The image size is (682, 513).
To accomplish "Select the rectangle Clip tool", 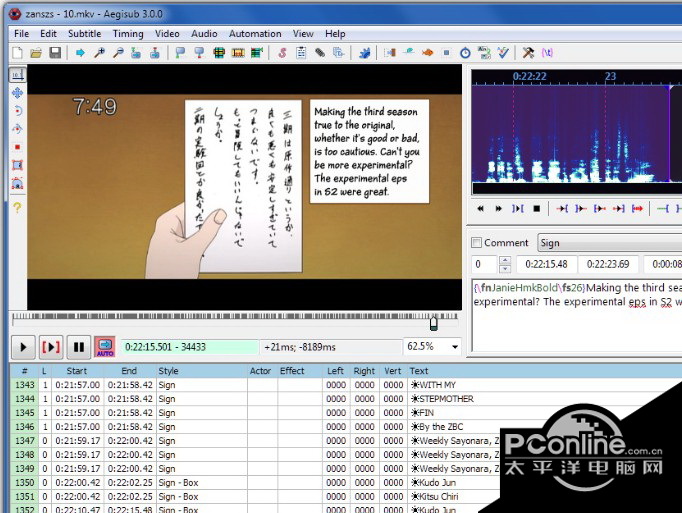I will [x=17, y=165].
